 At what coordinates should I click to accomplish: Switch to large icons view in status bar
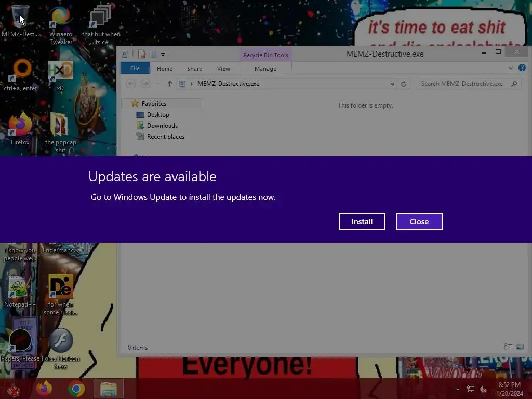520,347
